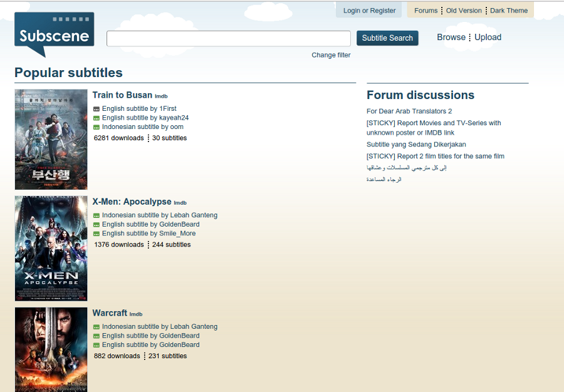Click green icon beside kayeah24 subtitle
This screenshot has height=392, width=564.
click(97, 118)
